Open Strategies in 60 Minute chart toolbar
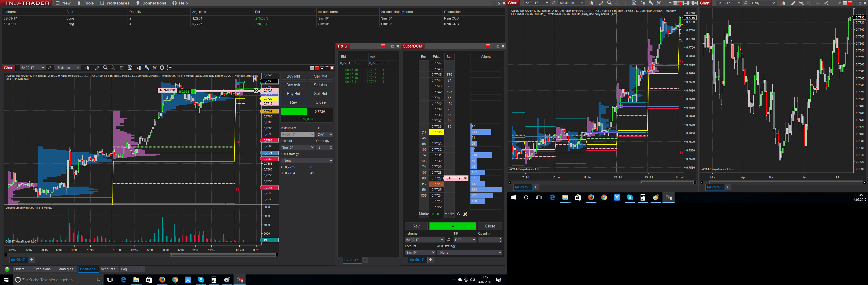 click(659, 3)
